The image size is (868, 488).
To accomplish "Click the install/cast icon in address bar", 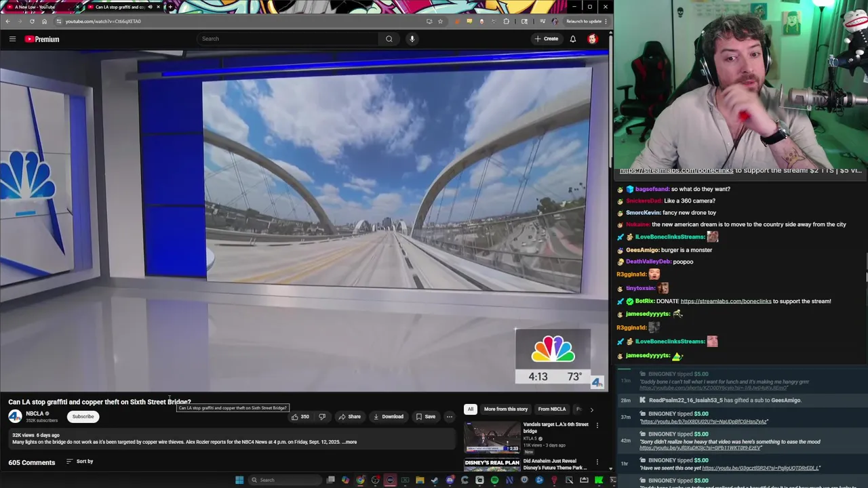I will (x=429, y=21).
